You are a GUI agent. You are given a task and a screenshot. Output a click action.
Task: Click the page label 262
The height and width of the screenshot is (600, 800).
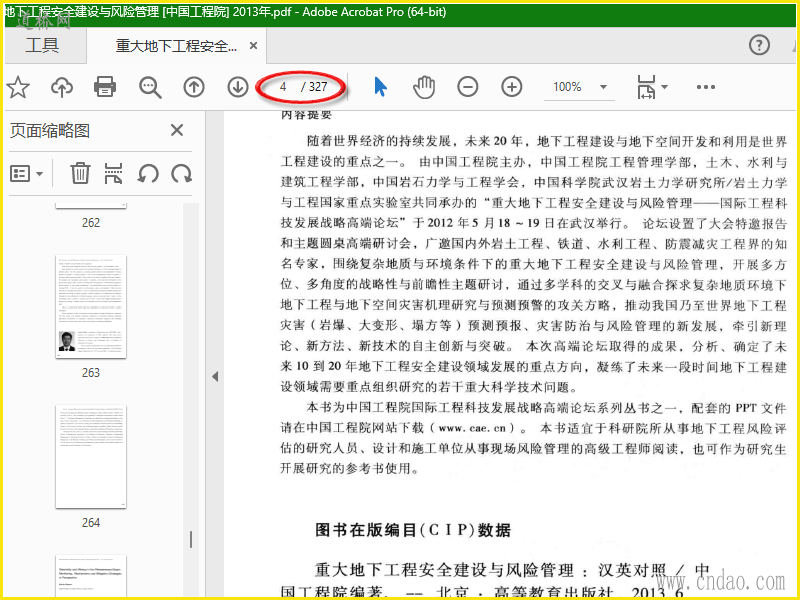point(91,222)
